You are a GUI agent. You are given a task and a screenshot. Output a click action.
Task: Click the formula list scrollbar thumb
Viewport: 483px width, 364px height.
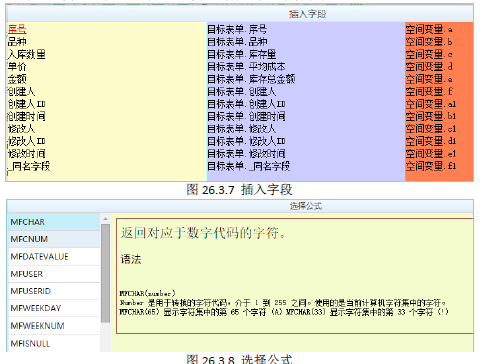tap(105, 273)
